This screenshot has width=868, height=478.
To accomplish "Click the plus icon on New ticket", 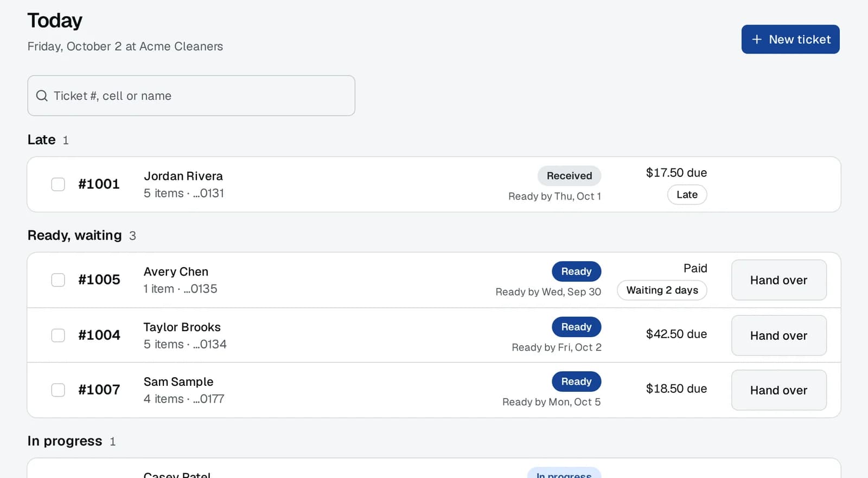I will pos(757,40).
